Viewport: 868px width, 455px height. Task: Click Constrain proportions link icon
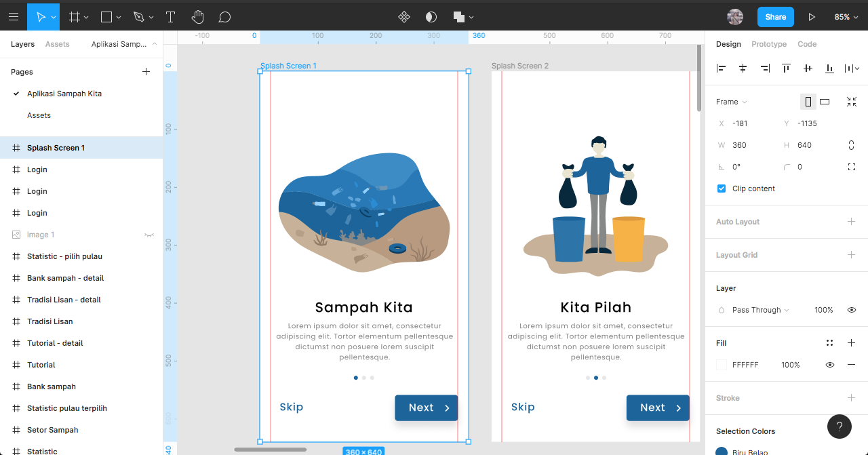852,145
